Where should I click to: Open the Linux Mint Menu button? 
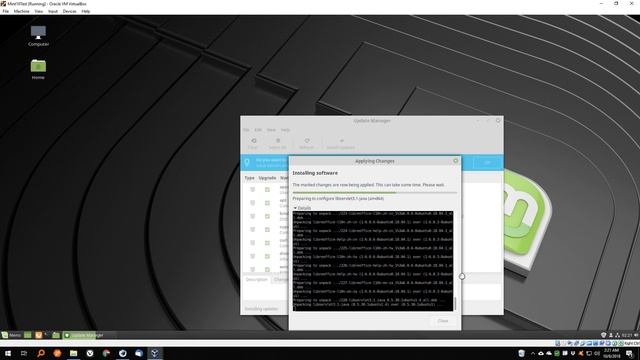(11, 335)
